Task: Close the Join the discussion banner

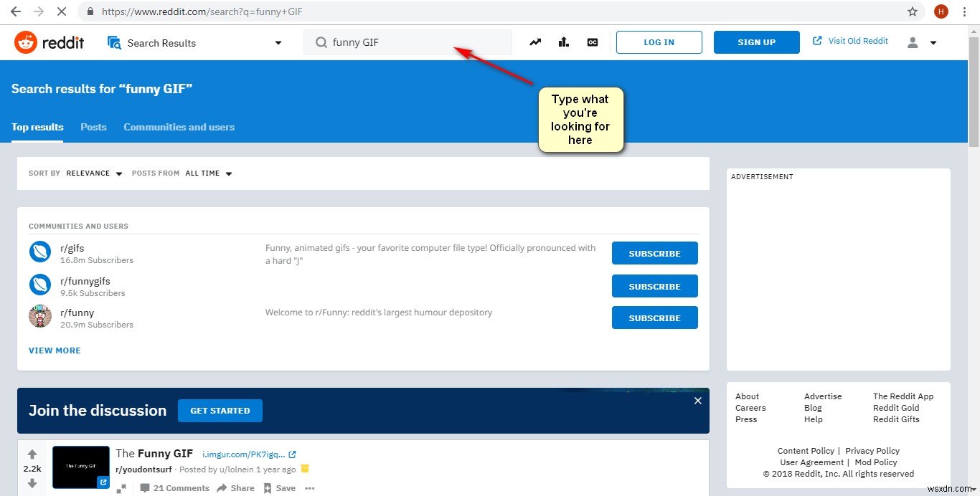Action: tap(697, 401)
